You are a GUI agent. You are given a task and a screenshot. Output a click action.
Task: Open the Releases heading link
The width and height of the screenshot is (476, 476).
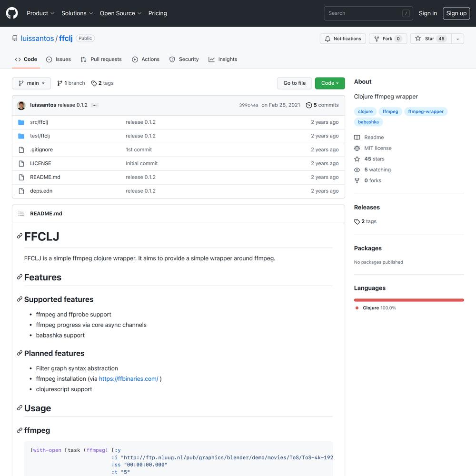(x=367, y=208)
